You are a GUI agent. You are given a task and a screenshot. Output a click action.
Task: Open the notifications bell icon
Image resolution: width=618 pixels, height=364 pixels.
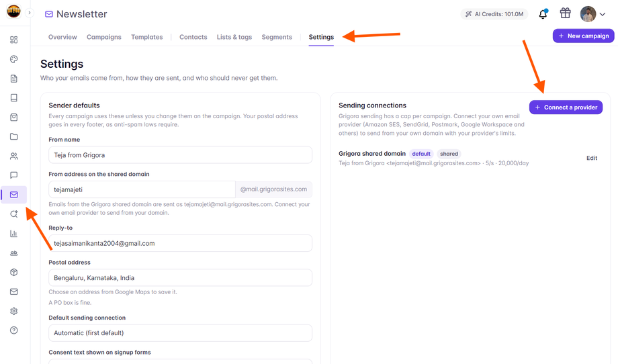(x=543, y=14)
